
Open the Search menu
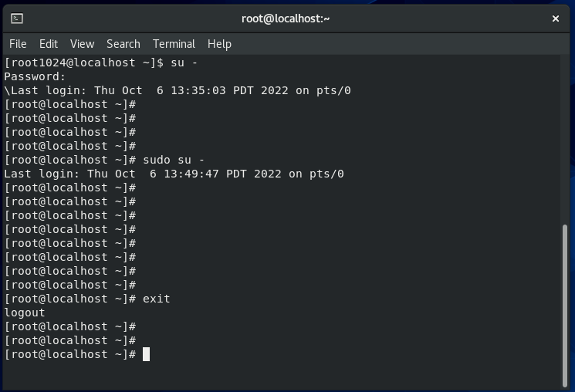pyautogui.click(x=123, y=44)
